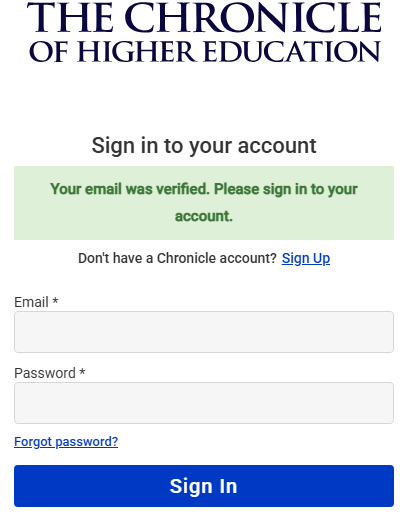This screenshot has width=411, height=518.
Task: Open the Sign Up link
Action: [x=306, y=258]
